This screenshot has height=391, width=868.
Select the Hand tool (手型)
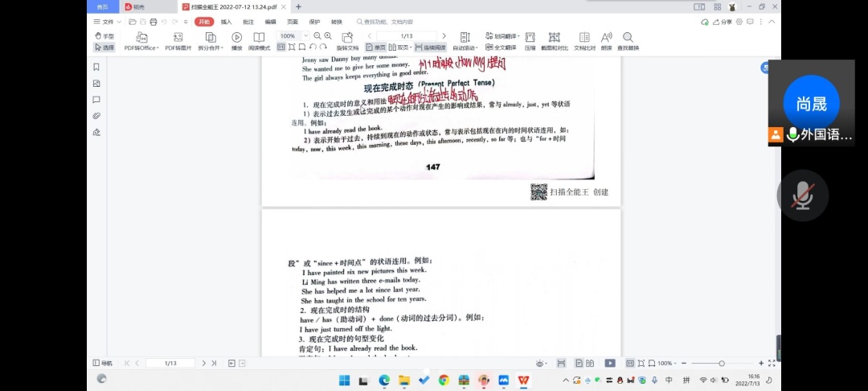(x=104, y=36)
